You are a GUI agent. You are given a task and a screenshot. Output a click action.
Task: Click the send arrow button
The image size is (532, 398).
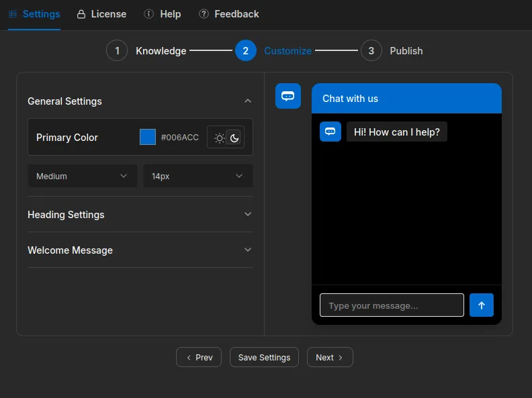[x=482, y=305]
